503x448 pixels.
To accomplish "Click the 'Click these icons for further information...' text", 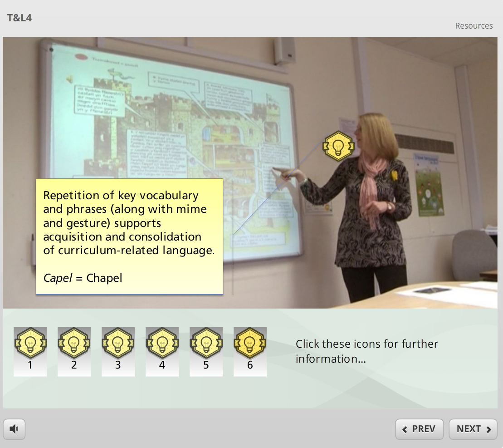I will tap(366, 351).
